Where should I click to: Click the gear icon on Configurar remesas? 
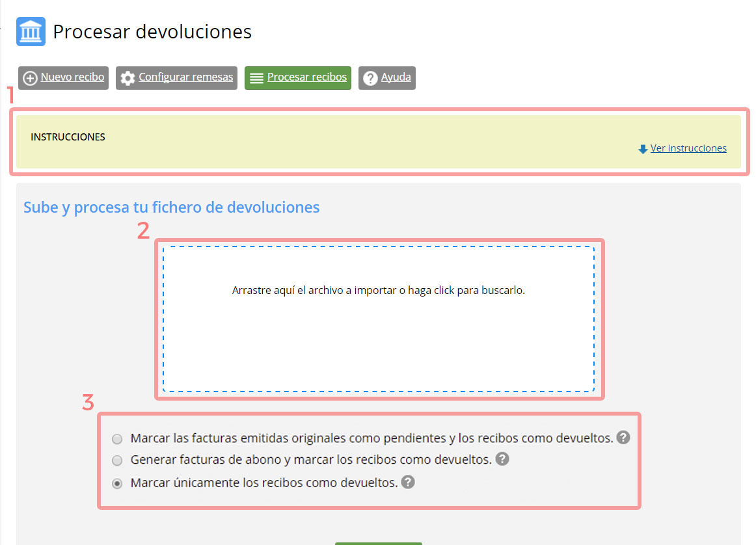tap(128, 78)
